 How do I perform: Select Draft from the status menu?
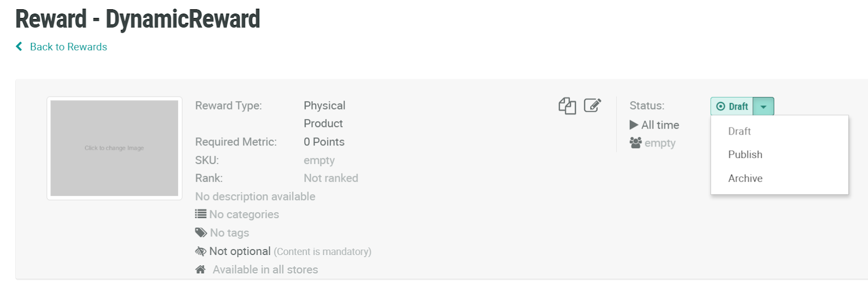click(739, 131)
